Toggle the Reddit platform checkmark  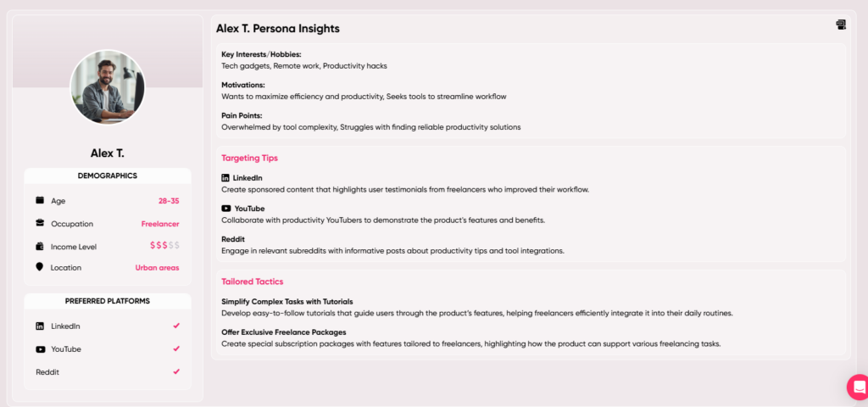(x=176, y=371)
